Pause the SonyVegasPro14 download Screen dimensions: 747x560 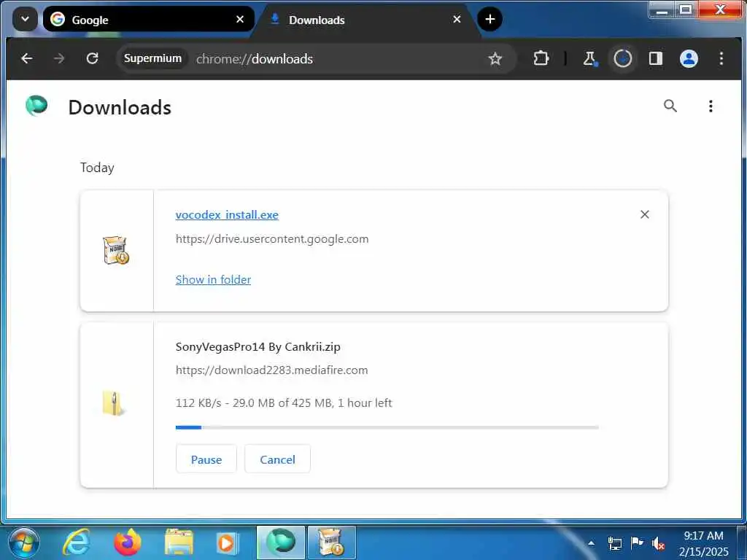point(206,459)
